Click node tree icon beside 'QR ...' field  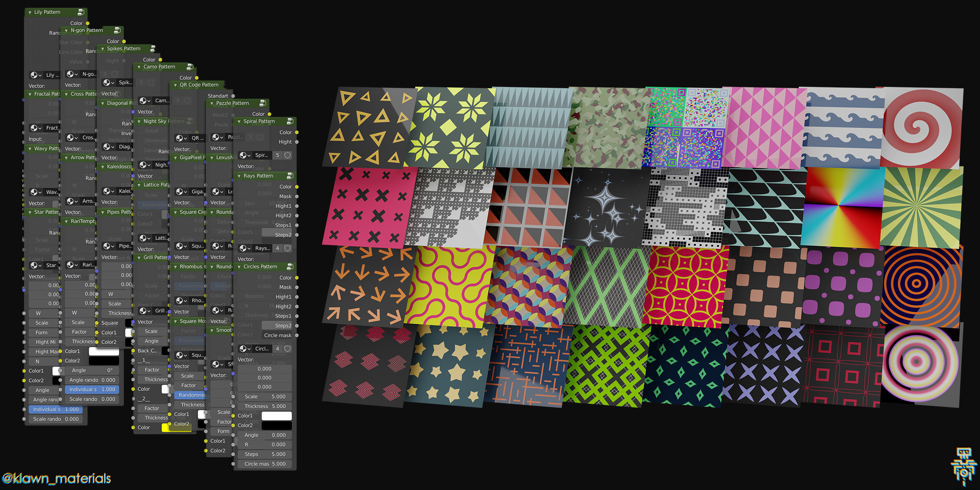point(181,138)
